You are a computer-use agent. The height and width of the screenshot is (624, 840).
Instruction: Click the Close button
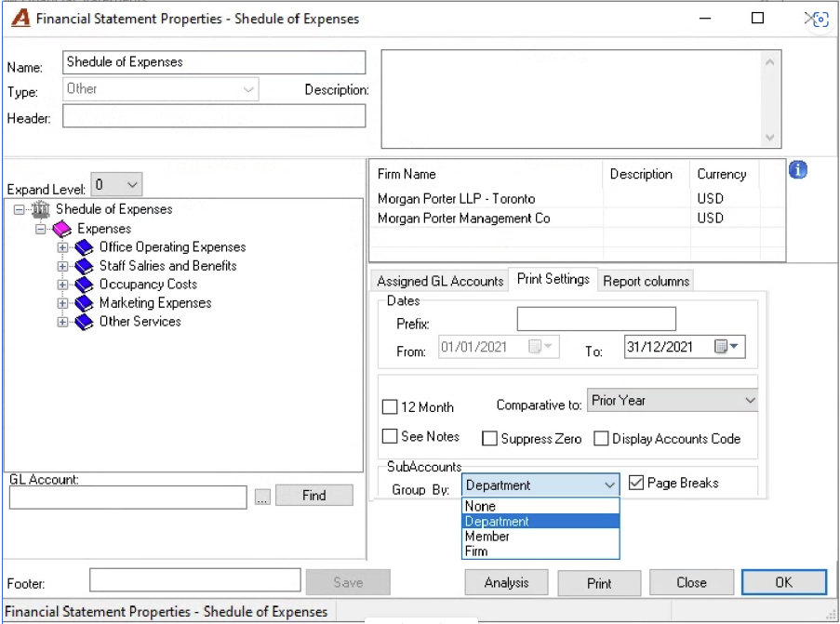[691, 583]
